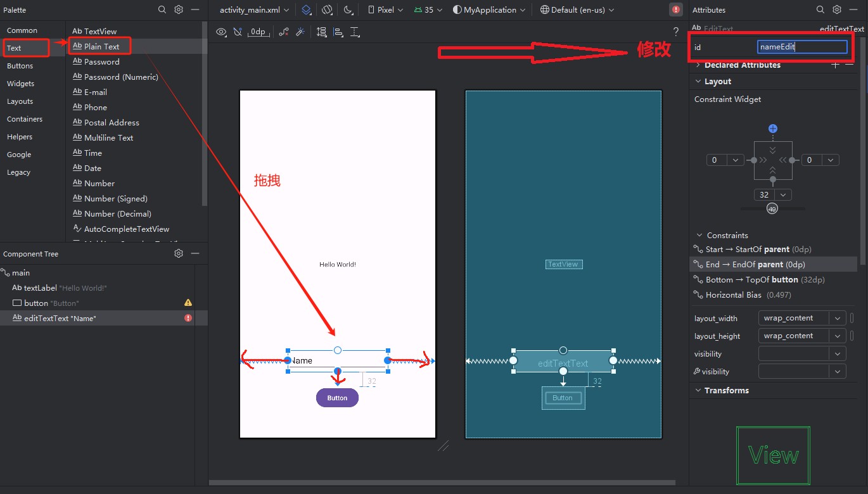This screenshot has width=868, height=494.
Task: Open the layout_width wrap_content dropdown
Action: point(801,318)
